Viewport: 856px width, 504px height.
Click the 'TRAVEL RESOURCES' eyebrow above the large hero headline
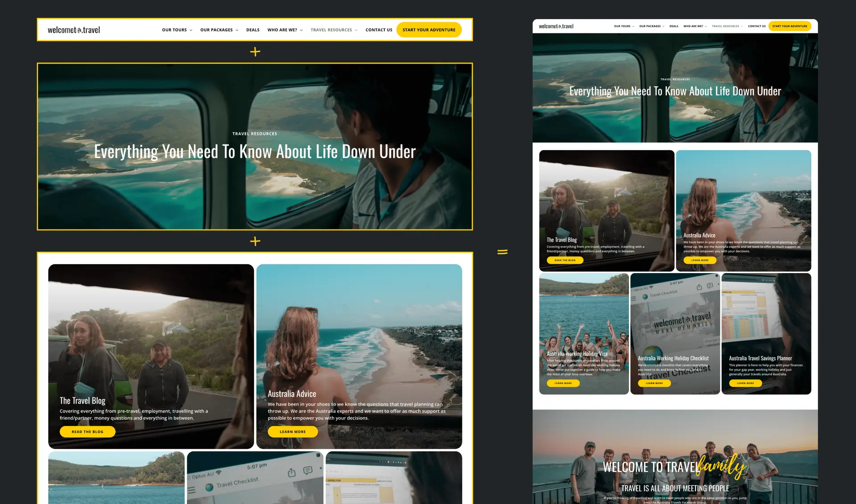click(x=255, y=134)
